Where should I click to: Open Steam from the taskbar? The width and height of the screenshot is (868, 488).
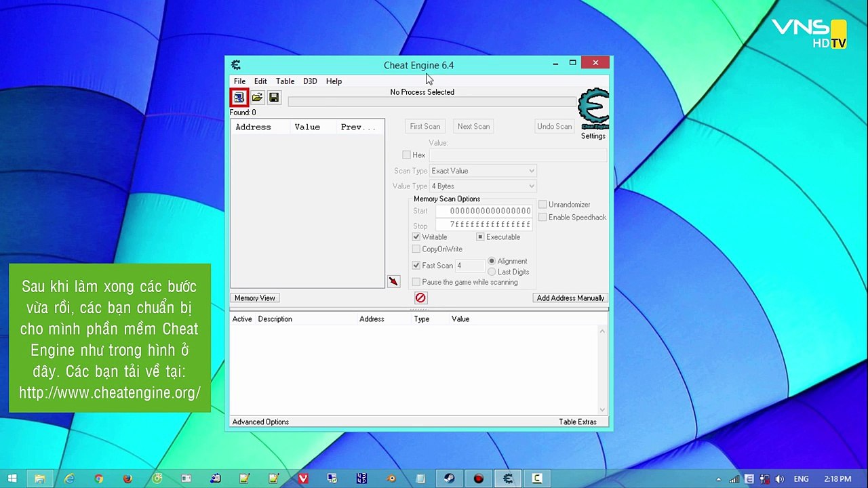[449, 479]
